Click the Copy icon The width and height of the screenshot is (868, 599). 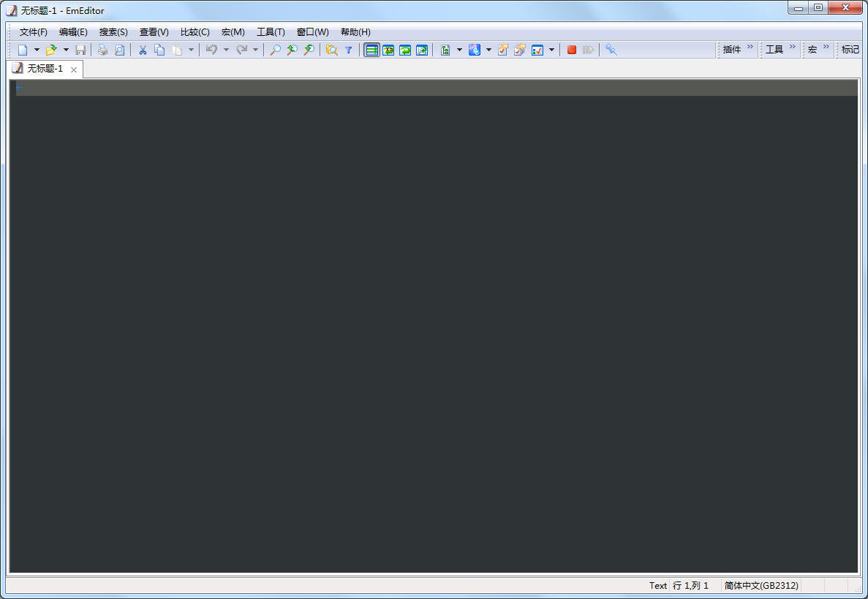click(x=159, y=50)
